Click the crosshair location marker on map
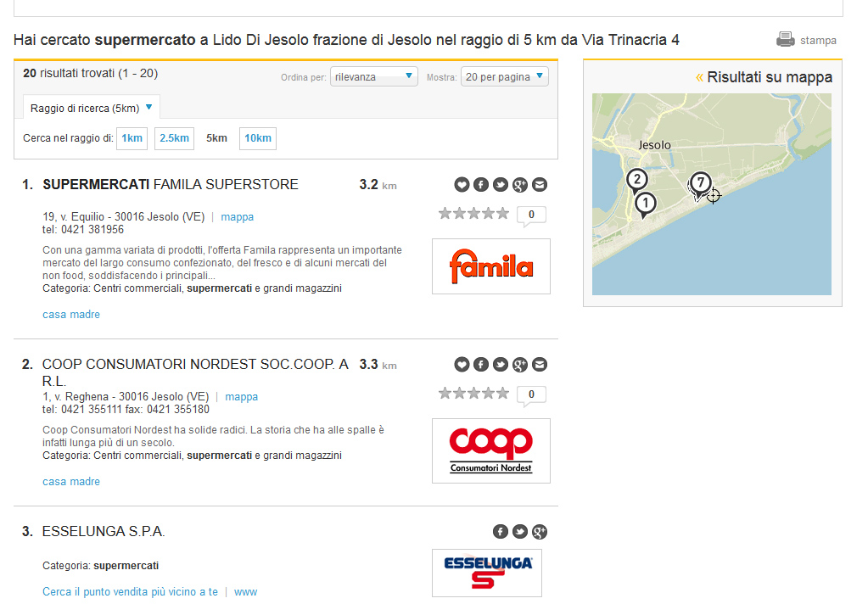The image size is (868, 604). (x=714, y=195)
